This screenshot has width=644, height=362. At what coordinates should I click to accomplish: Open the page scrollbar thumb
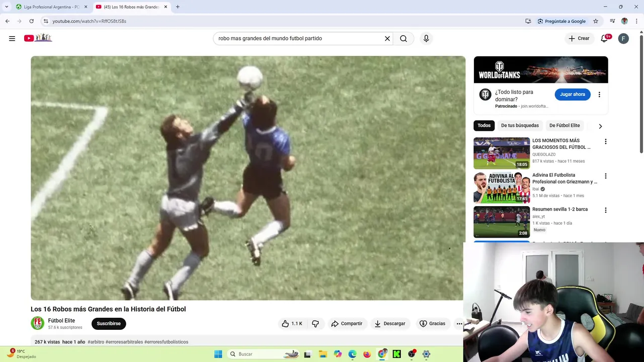click(x=641, y=94)
